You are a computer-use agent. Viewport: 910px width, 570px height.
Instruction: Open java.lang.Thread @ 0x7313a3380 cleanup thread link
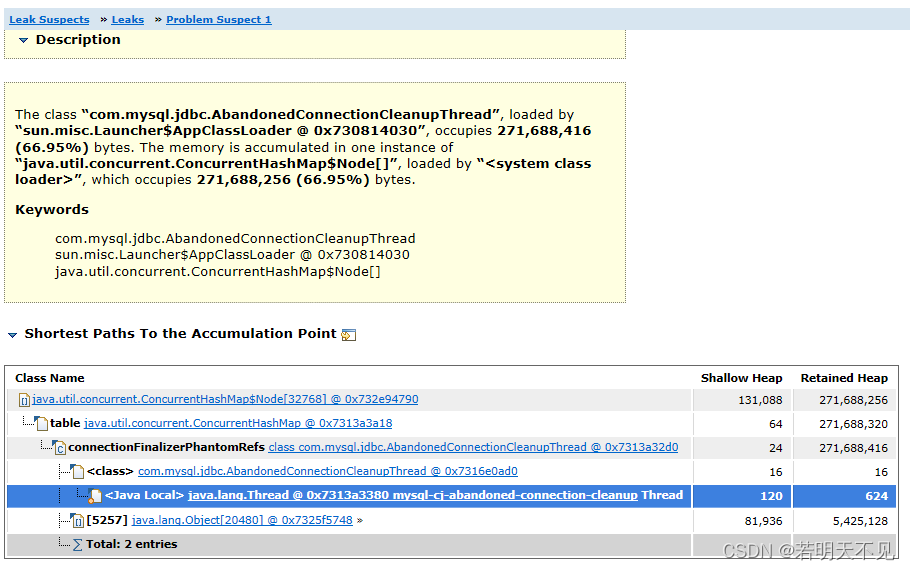tap(413, 495)
